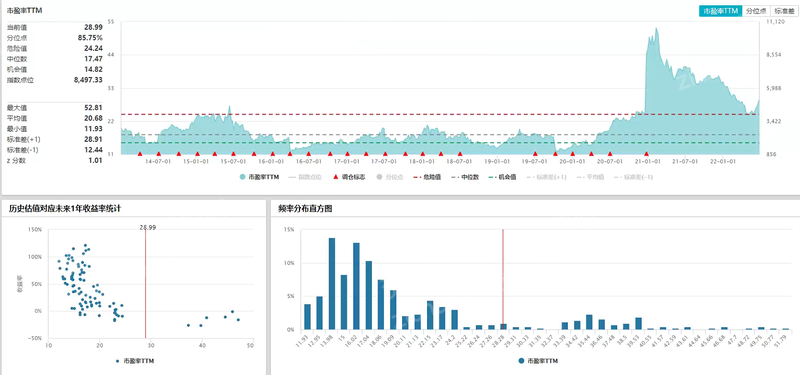Click the 最大值 label in stats panel
The image size is (800, 375).
(16, 108)
